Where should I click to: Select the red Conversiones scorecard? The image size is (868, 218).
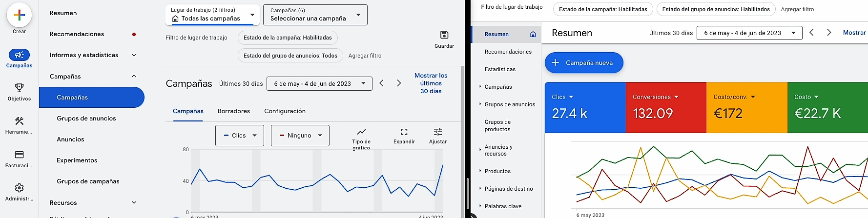[665, 107]
